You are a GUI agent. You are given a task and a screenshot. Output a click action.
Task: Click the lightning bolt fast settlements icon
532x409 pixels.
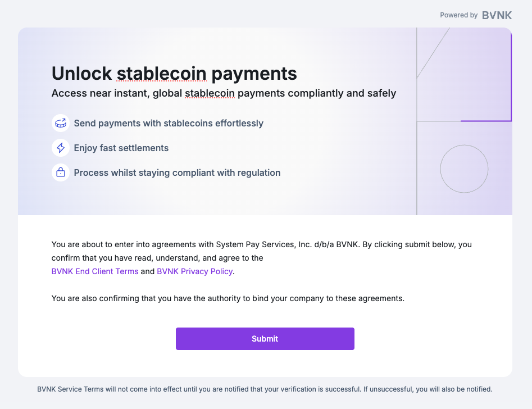point(60,148)
